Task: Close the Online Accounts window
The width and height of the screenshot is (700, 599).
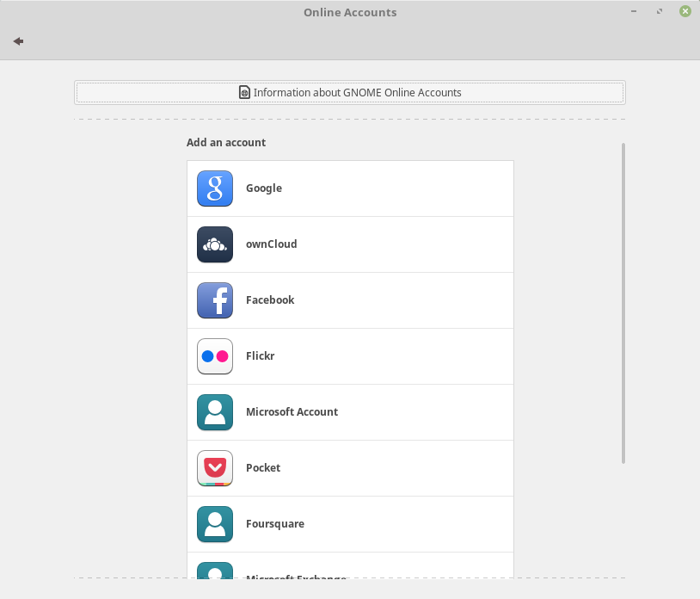Action: click(685, 11)
